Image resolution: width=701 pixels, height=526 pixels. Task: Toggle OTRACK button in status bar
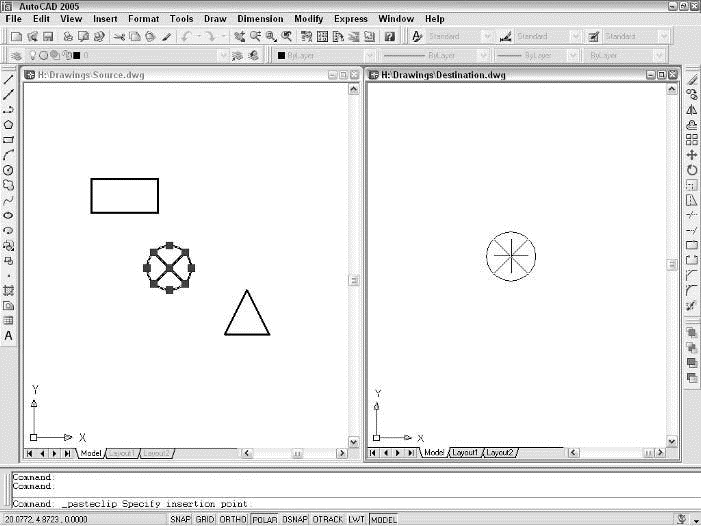328,520
